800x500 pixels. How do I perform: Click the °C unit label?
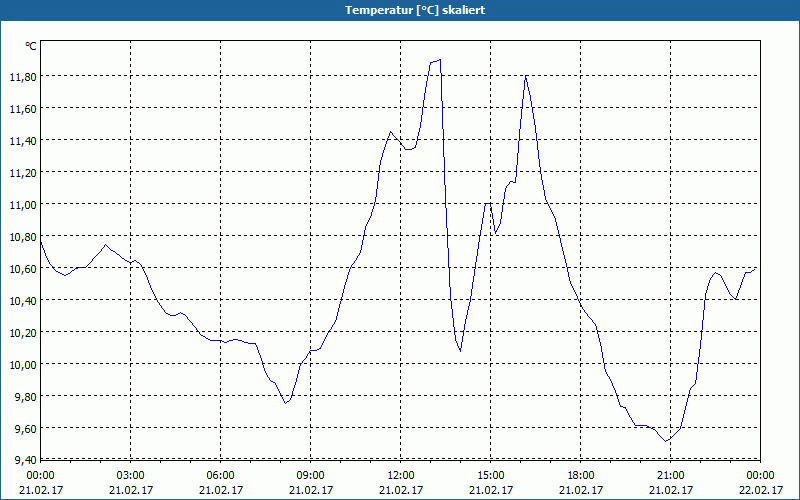click(x=31, y=46)
